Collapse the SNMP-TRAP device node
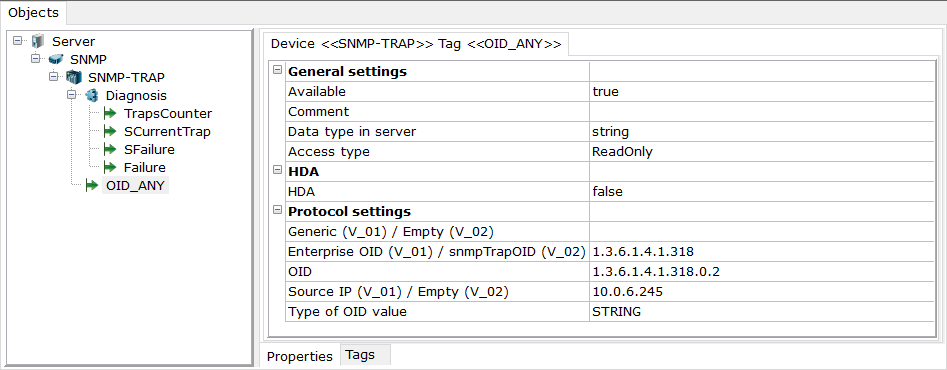 54,77
